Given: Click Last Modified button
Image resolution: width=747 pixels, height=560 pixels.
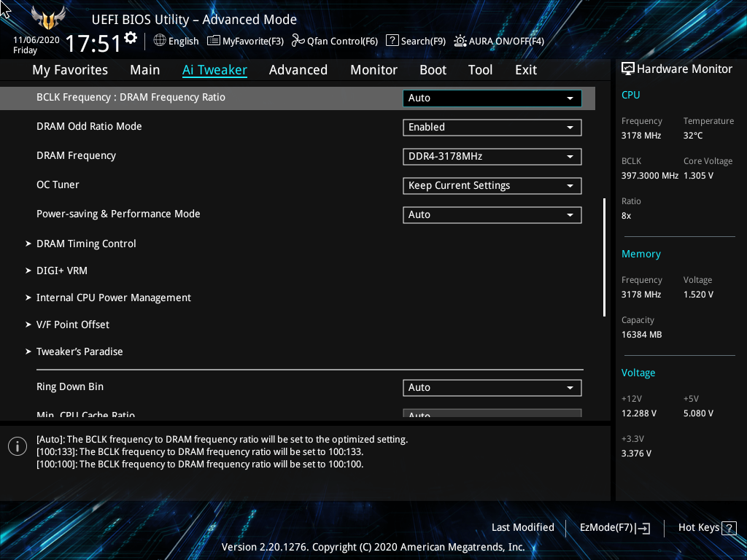Looking at the screenshot, I should tap(522, 528).
